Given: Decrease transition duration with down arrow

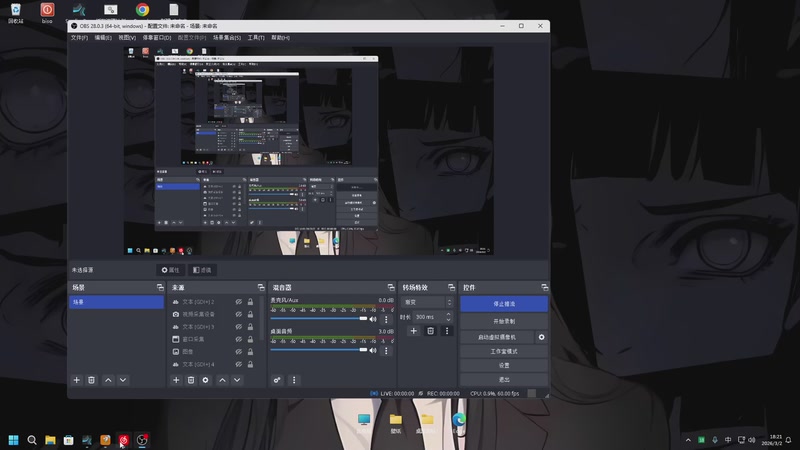Looking at the screenshot, I should (x=448, y=319).
